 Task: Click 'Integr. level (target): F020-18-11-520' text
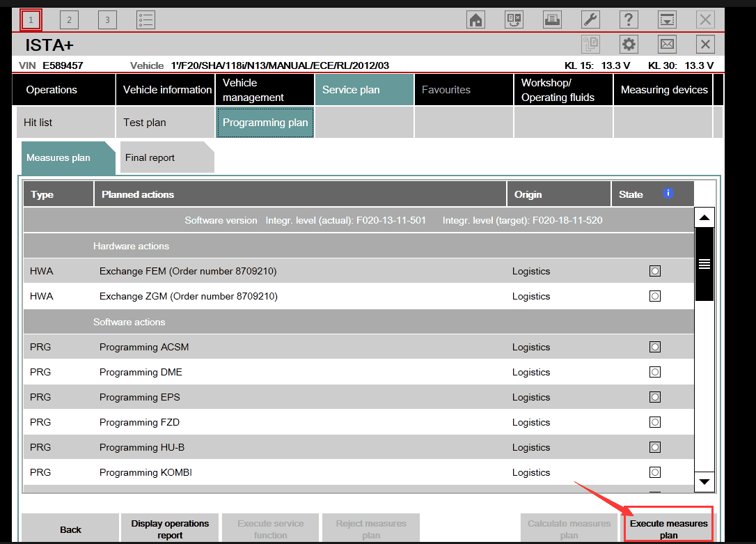point(523,220)
